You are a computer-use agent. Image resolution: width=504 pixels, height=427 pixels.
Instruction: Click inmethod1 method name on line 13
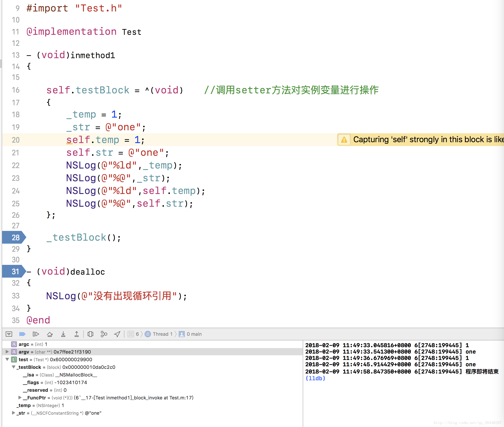93,55
